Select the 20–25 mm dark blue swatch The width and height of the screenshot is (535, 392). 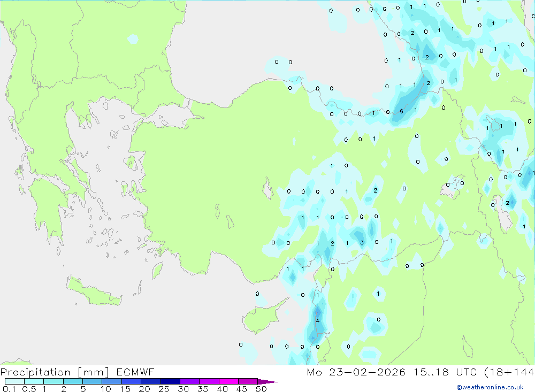[150, 381]
